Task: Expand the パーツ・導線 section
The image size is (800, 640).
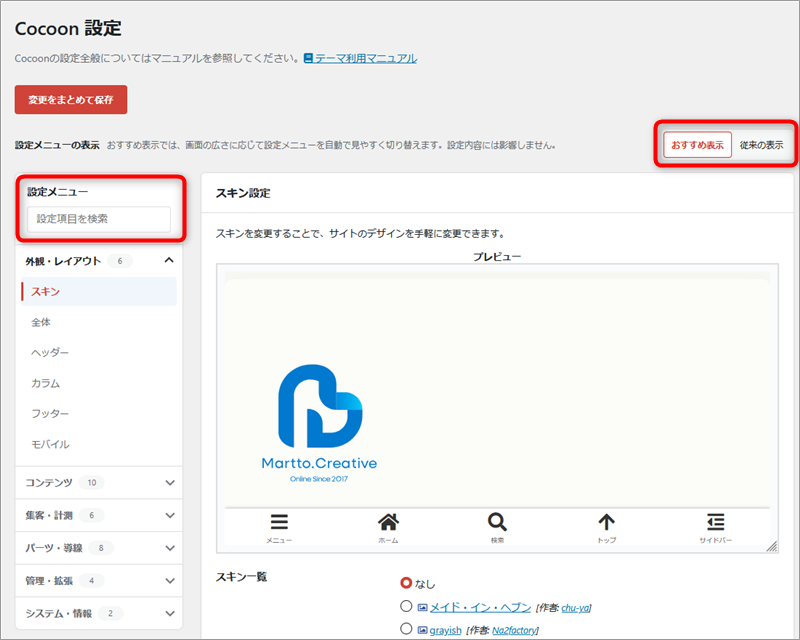Action: coord(99,548)
